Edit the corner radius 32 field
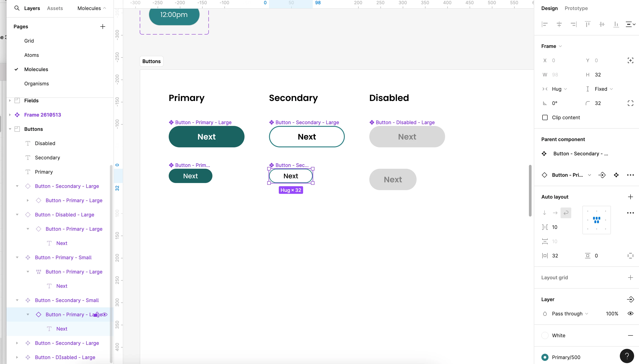This screenshot has height=364, width=639. tap(598, 103)
